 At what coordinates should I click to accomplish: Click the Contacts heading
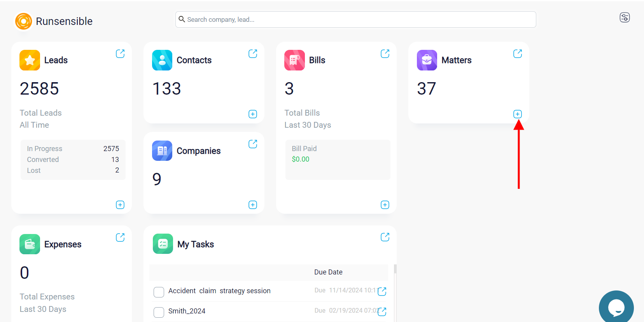194,60
